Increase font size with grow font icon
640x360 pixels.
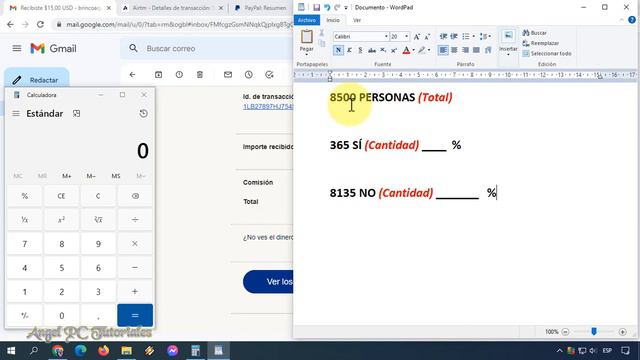click(x=416, y=37)
